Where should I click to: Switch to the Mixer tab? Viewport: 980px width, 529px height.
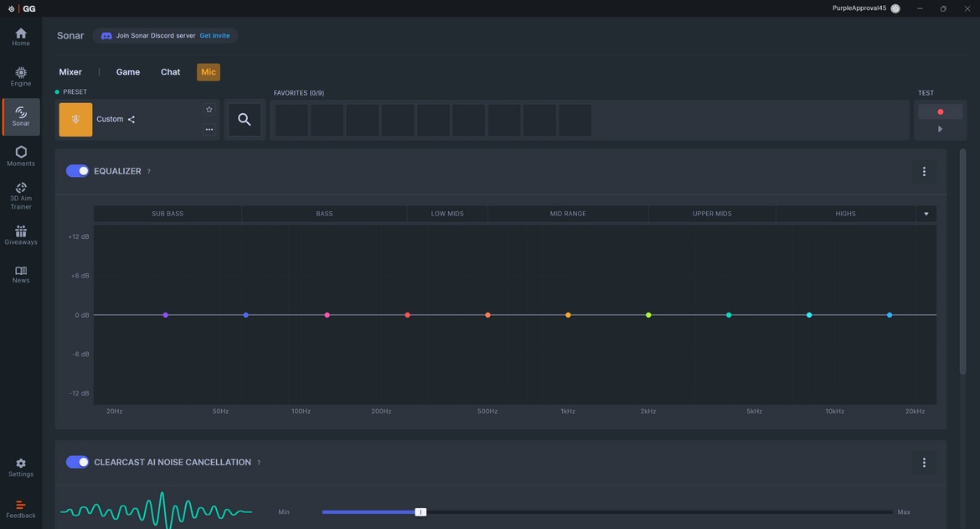pyautogui.click(x=70, y=72)
